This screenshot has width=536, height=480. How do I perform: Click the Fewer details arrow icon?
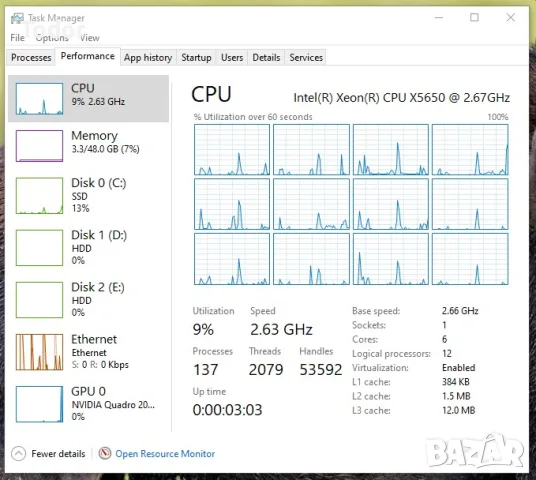pyautogui.click(x=18, y=454)
